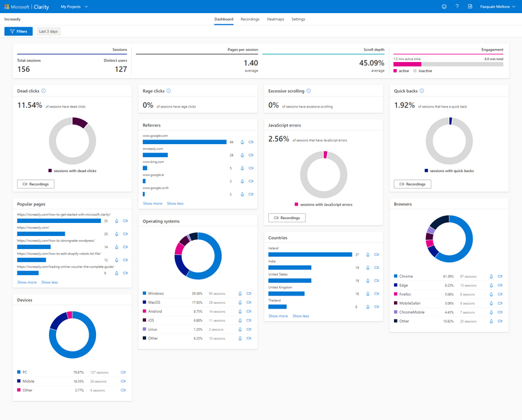
Task: View recordings for Chrome browser sessions
Action: [500, 277]
